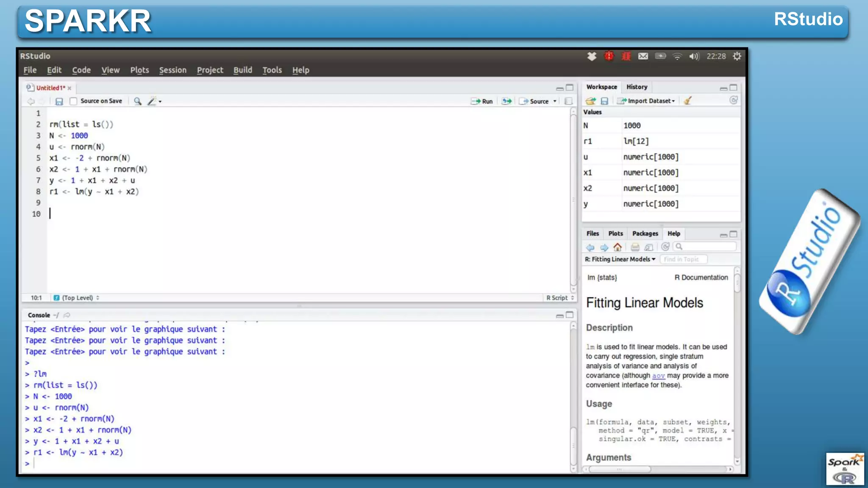The width and height of the screenshot is (868, 488).
Task: Follow the aov link in help text
Action: [x=658, y=375]
